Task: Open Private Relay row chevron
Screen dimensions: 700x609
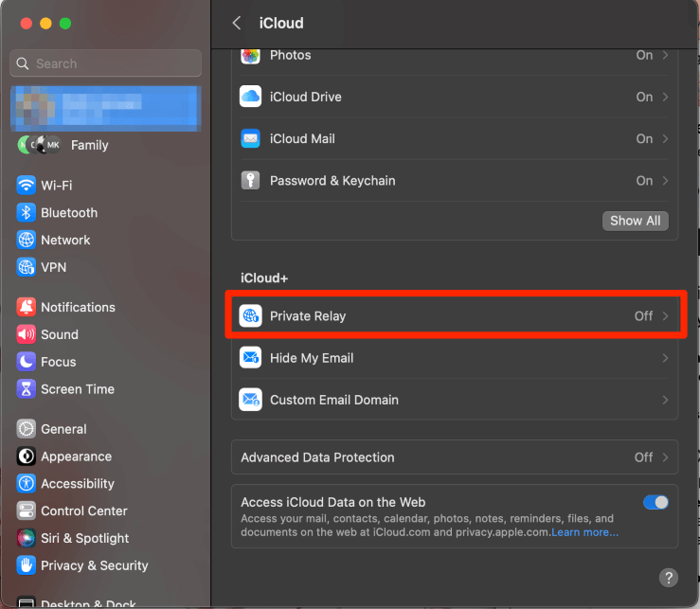Action: [x=665, y=316]
